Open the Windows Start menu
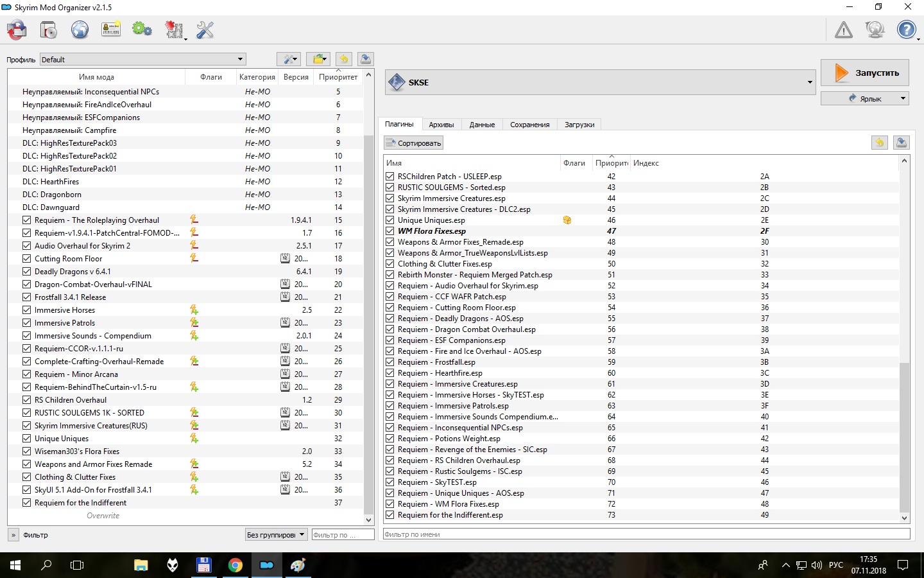The height and width of the screenshot is (578, 924). click(15, 565)
